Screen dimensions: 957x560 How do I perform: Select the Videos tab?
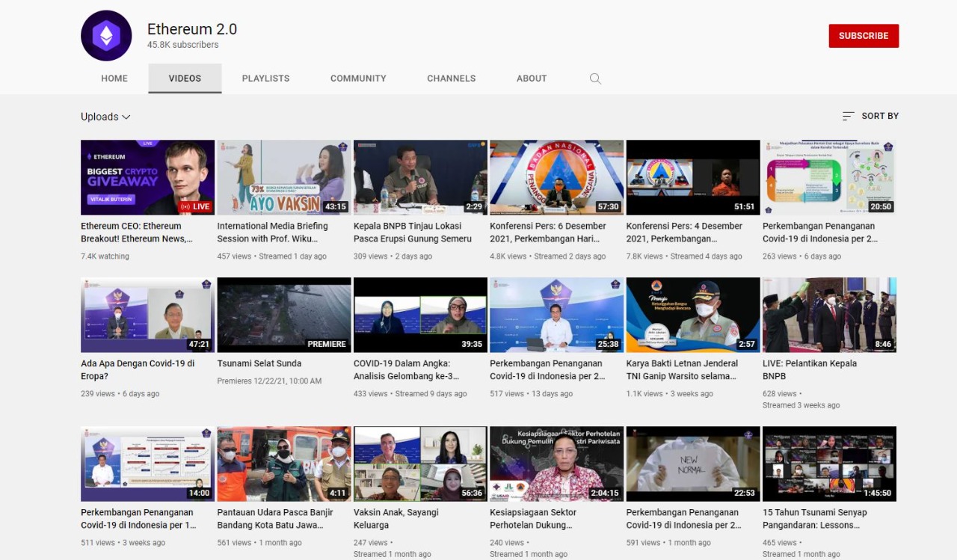click(x=185, y=79)
